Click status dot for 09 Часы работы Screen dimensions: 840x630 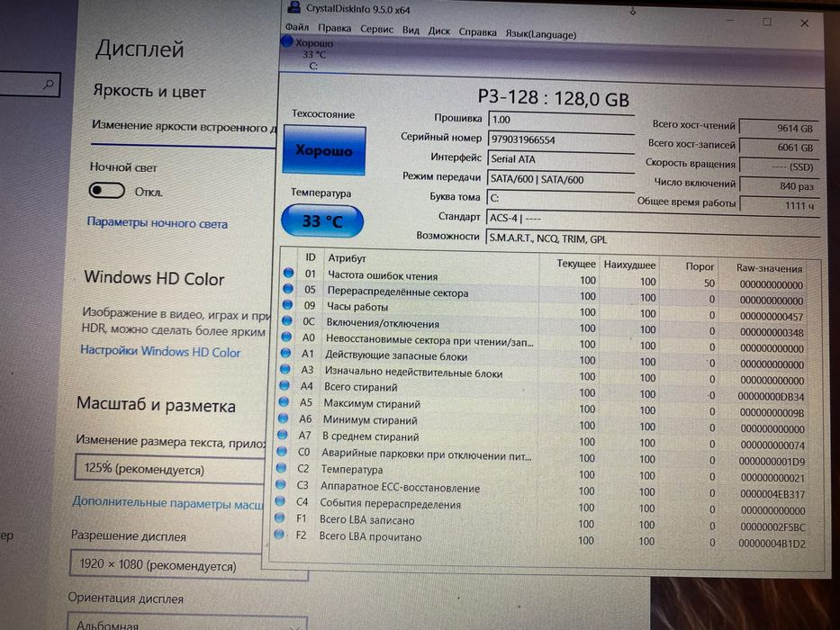(x=287, y=305)
